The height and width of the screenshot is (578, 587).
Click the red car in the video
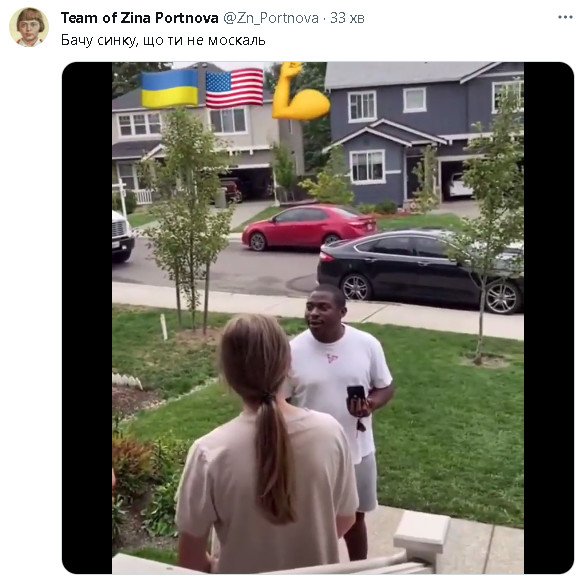[308, 228]
